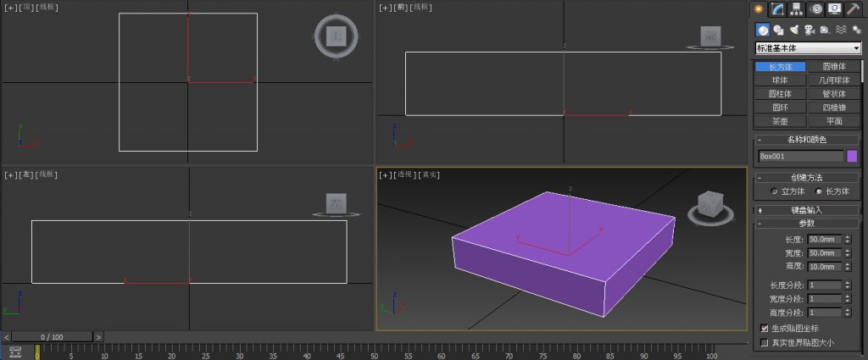Select the 长方体 creation method radio
The width and height of the screenshot is (868, 360).
[x=819, y=191]
